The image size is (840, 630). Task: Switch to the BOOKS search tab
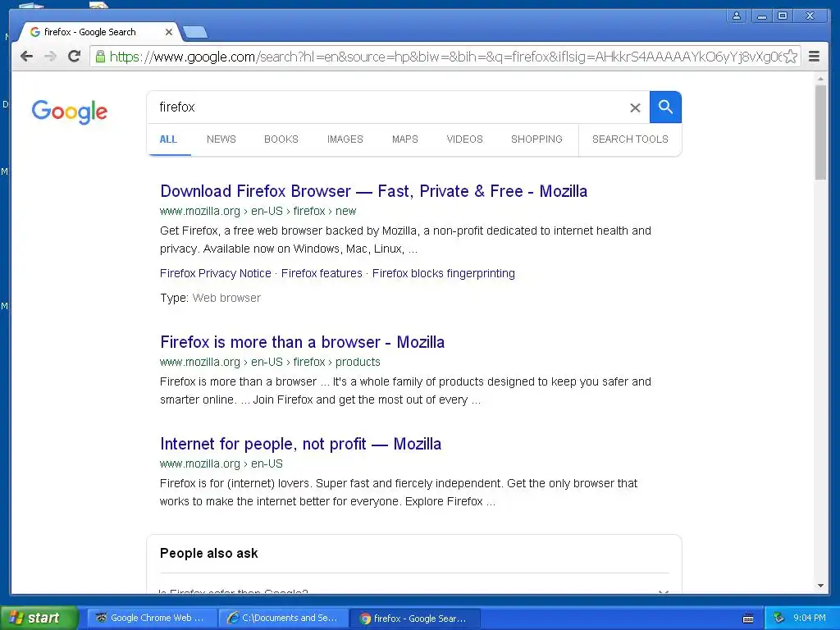point(281,139)
